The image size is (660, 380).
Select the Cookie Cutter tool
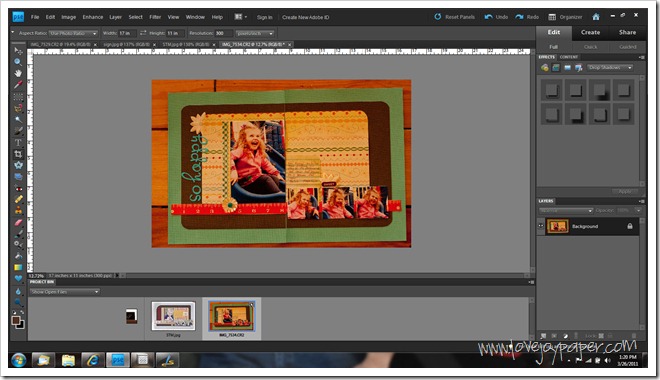(18, 165)
